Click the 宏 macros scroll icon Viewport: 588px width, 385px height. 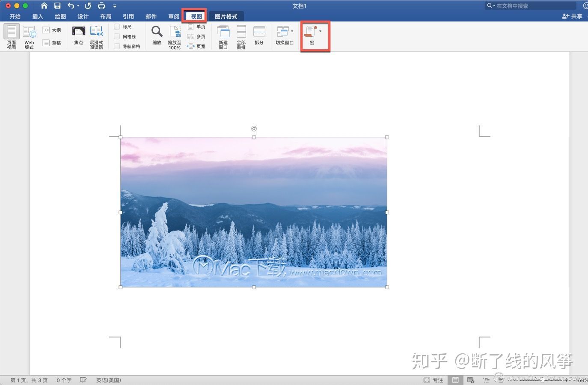(310, 31)
